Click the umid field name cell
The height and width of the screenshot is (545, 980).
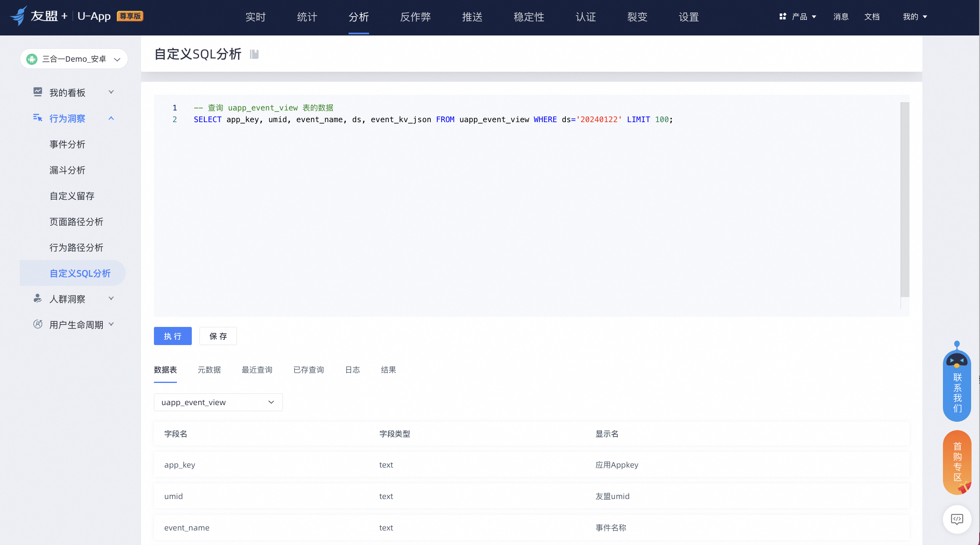pos(174,496)
